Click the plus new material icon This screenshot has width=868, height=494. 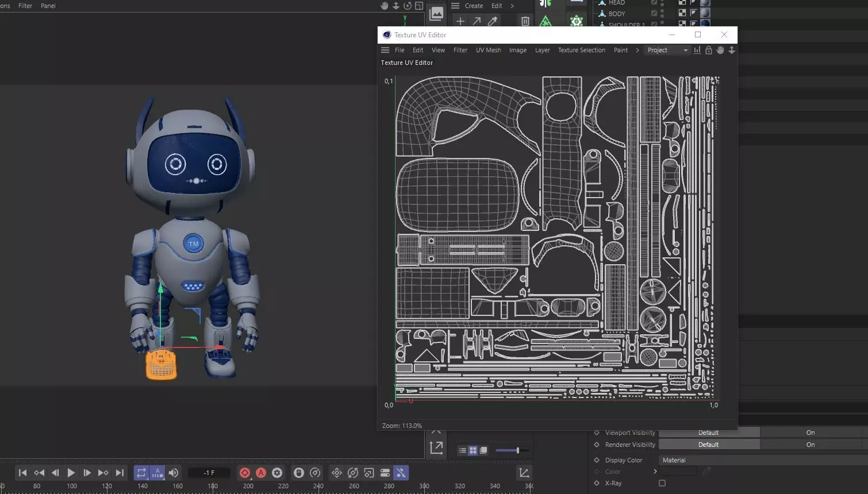460,21
